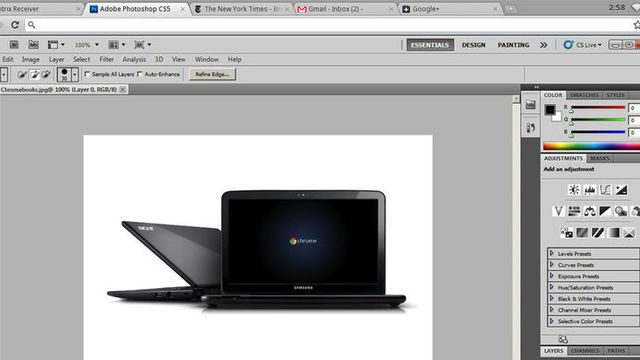Enable Sample All Layers checkbox

[x=87, y=74]
